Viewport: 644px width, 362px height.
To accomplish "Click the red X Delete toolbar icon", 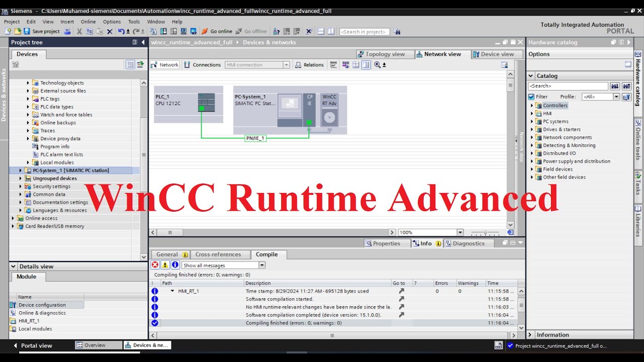I will 109,31.
